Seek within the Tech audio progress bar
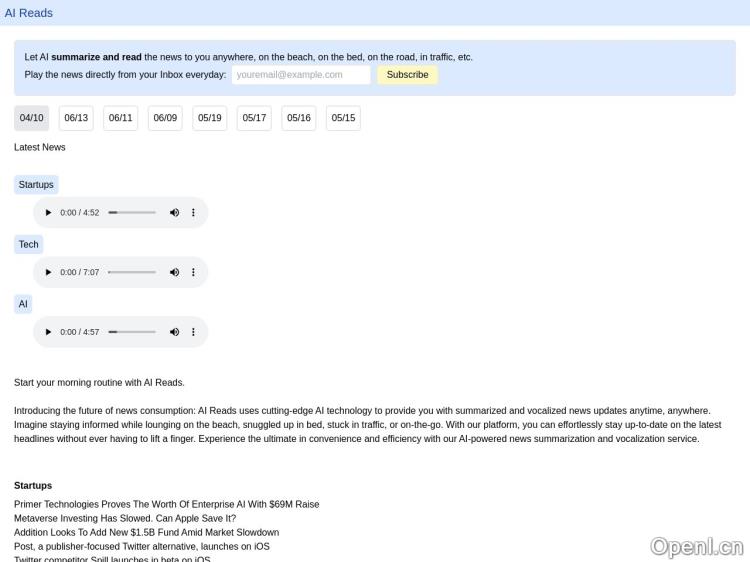 pyautogui.click(x=132, y=272)
